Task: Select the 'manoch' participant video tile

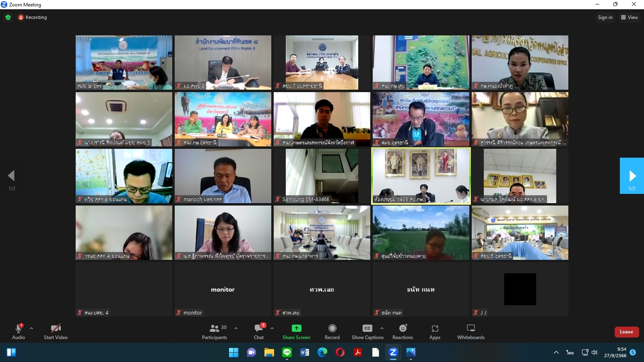Action: pyautogui.click(x=223, y=176)
